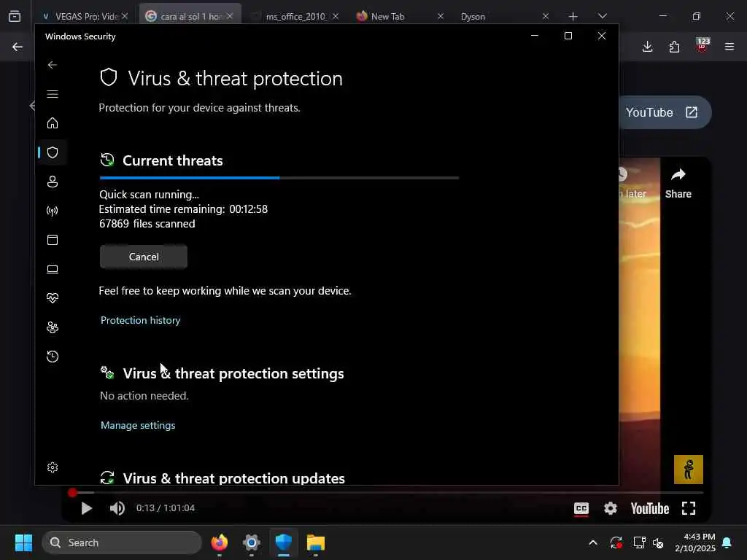
Task: Open the browser extensions puzzle icon
Action: tap(674, 47)
